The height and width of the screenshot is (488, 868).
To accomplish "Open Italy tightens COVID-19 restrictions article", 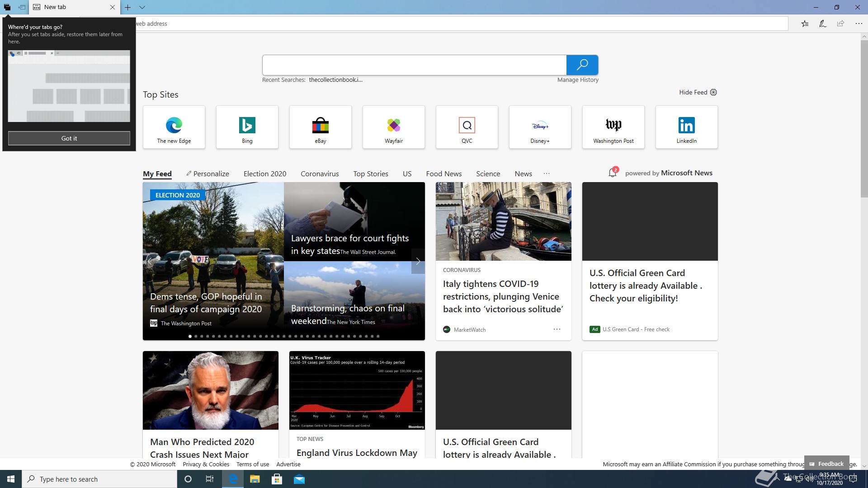I will (x=503, y=296).
